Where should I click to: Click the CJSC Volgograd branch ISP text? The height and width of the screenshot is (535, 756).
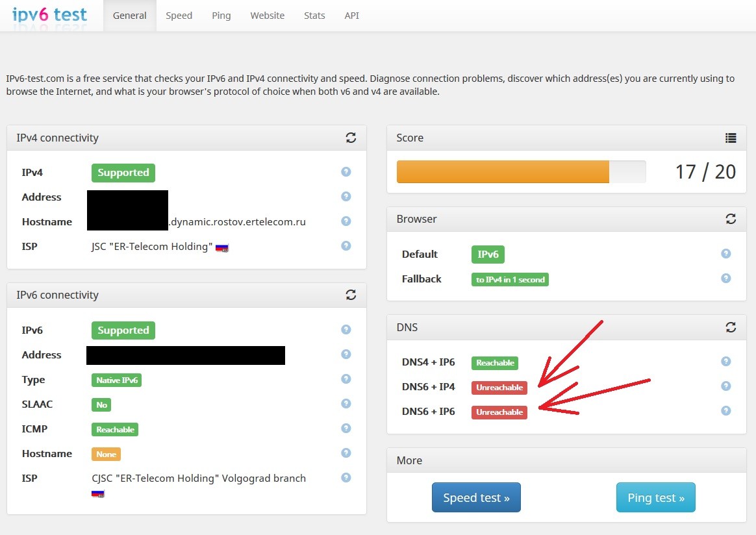pos(199,478)
